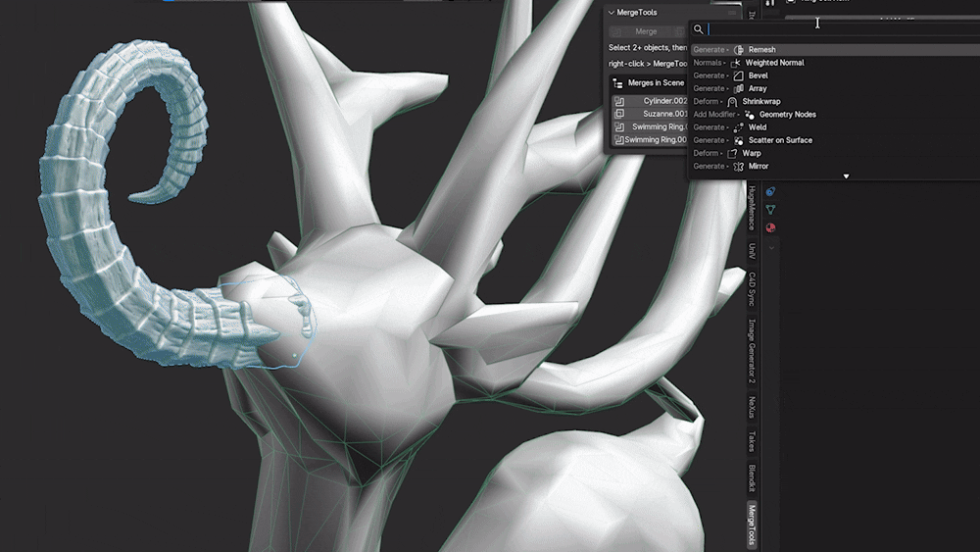The width and height of the screenshot is (980, 552).
Task: Click the Suzanne.001 merge type icon
Action: click(x=618, y=114)
